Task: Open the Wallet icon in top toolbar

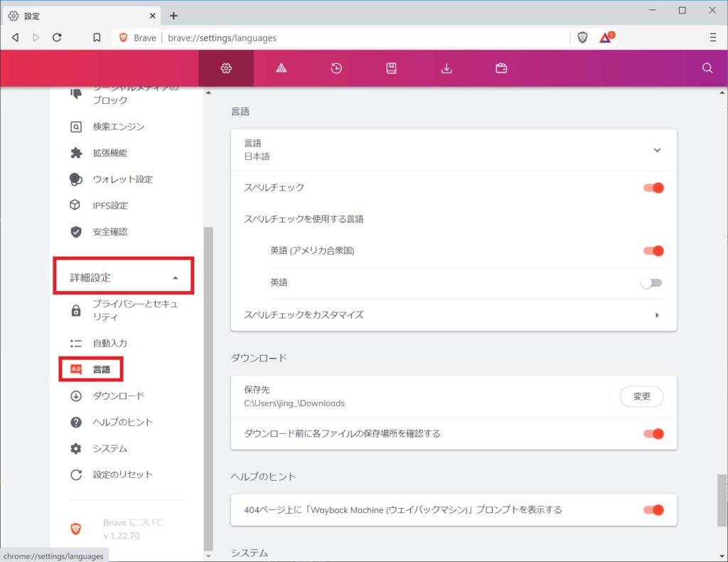Action: (x=501, y=68)
